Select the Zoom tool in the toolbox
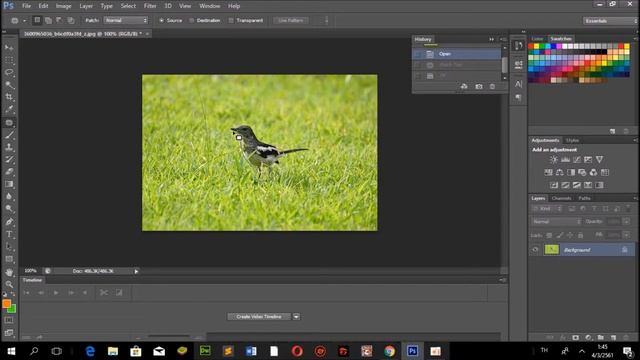640x360 pixels. click(9, 284)
